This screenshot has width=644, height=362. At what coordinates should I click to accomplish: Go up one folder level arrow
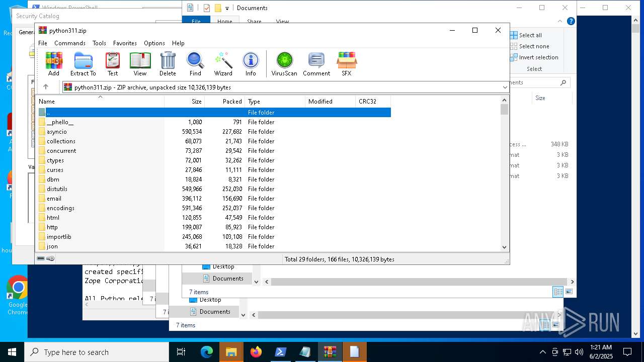(46, 87)
